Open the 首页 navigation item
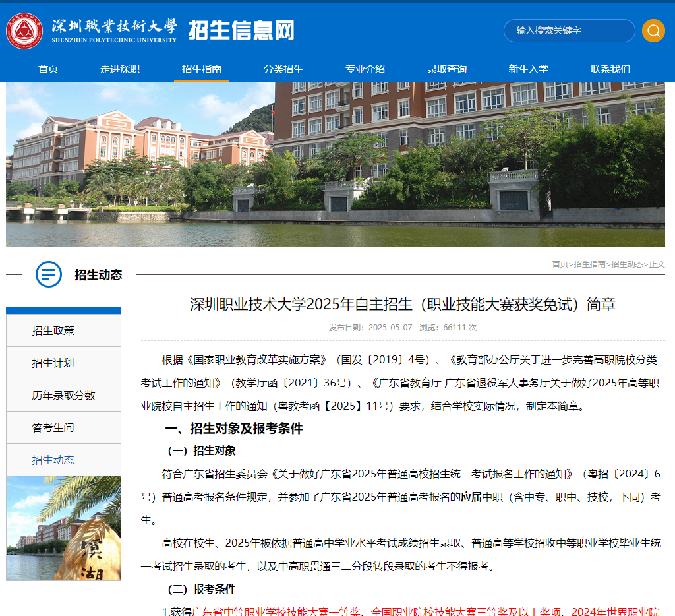The height and width of the screenshot is (616, 675). tap(47, 69)
